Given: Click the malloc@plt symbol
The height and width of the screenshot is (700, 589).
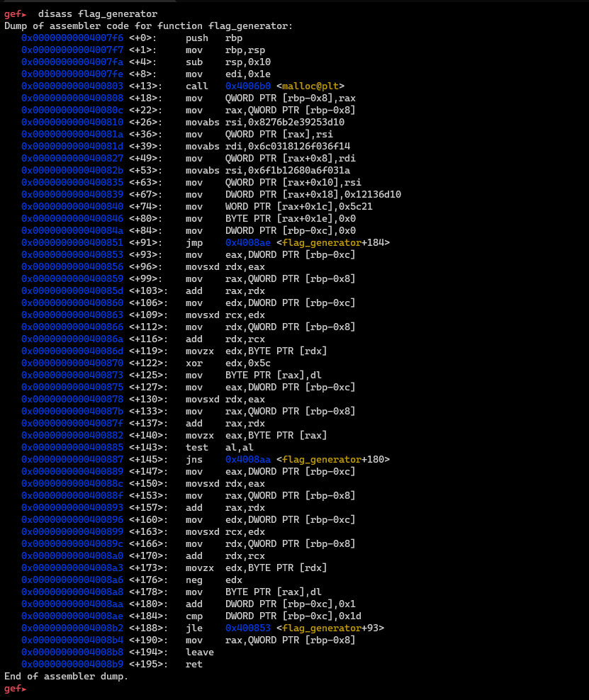Looking at the screenshot, I should (x=310, y=86).
